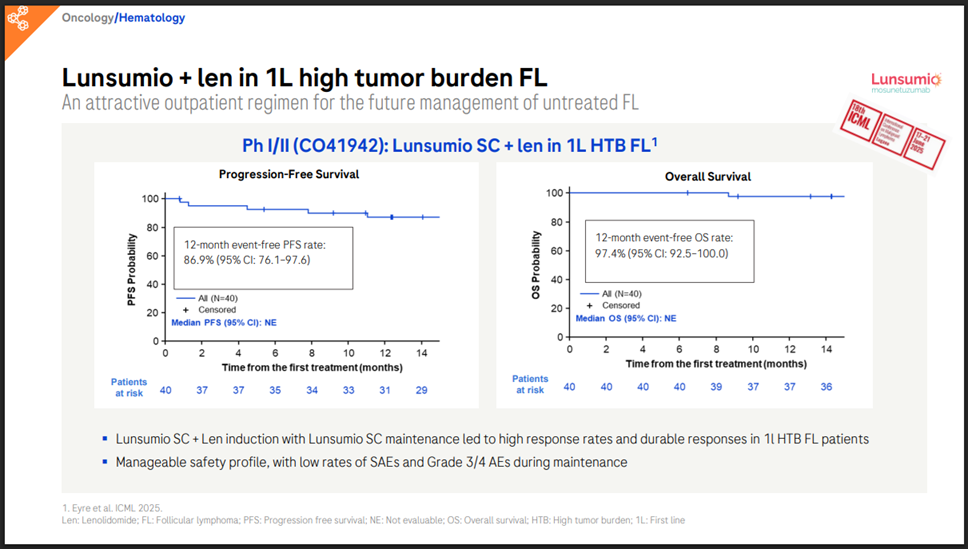
Task: Click '97.4% (95% CI: 92.5–100.0)' value
Action: pyautogui.click(x=662, y=254)
